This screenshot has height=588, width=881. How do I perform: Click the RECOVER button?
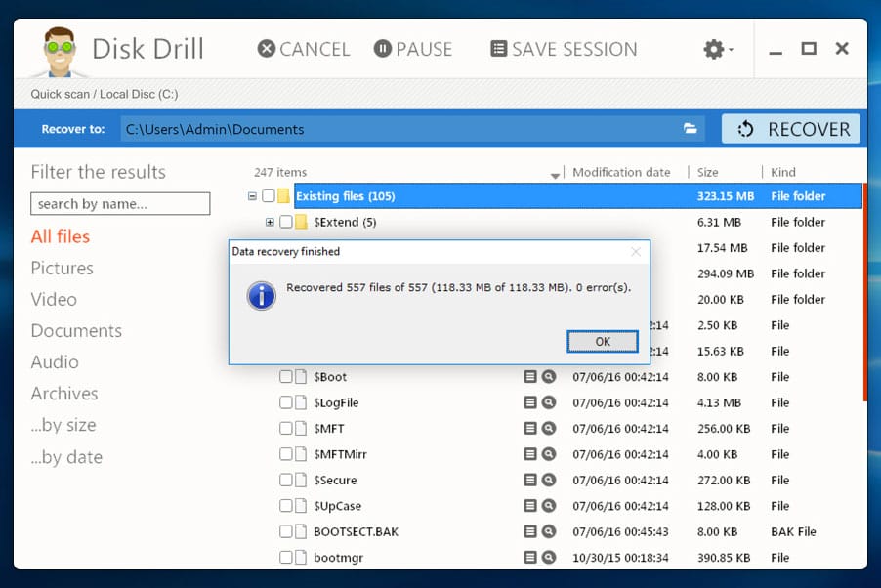click(x=792, y=129)
